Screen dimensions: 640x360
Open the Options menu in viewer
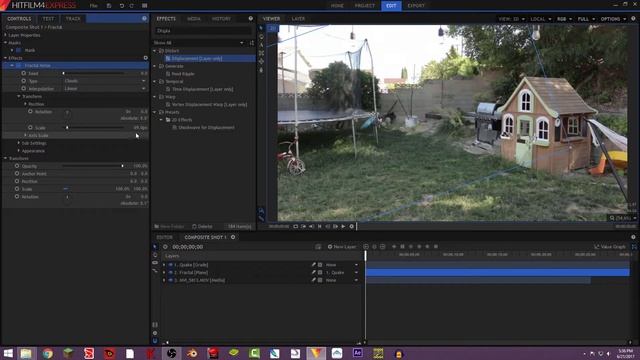click(x=613, y=19)
